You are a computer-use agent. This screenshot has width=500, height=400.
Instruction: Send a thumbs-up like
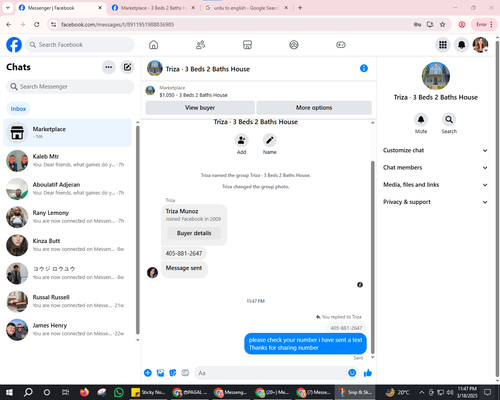[368, 373]
